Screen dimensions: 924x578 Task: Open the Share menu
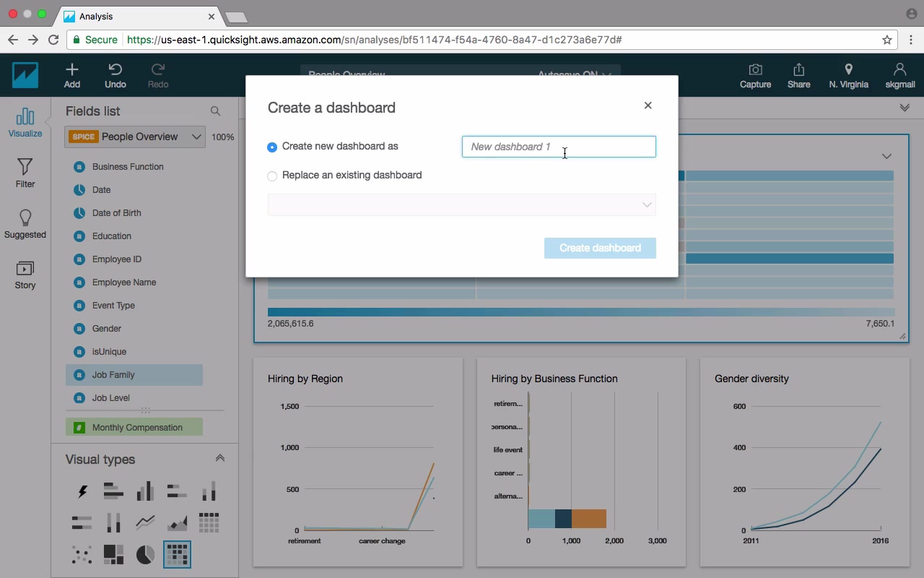(798, 75)
